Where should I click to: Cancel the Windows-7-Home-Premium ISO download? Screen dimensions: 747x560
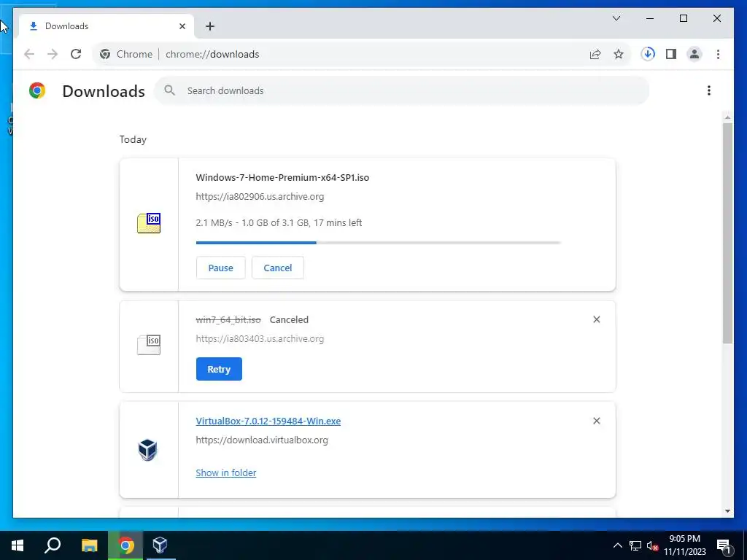pyautogui.click(x=278, y=268)
